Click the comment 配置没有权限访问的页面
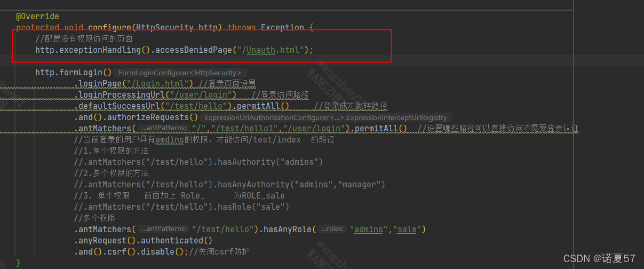Image resolution: width=644 pixels, height=269 pixels. point(84,39)
